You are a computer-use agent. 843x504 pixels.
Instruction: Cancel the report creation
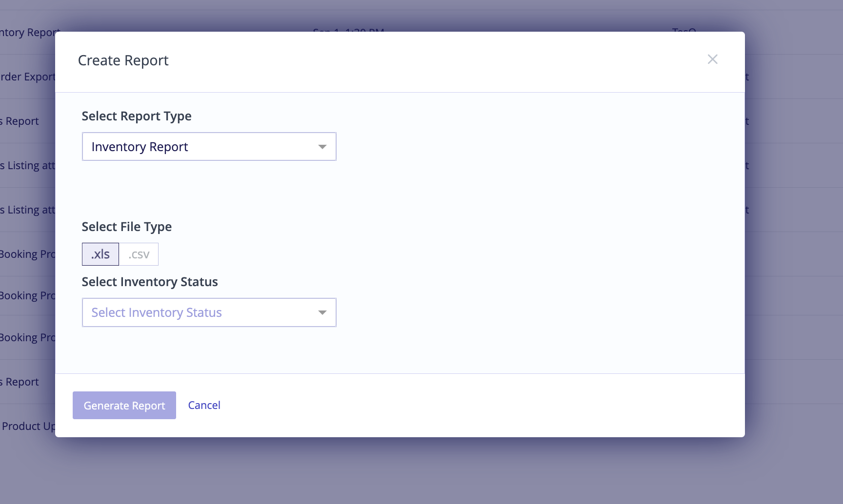204,405
